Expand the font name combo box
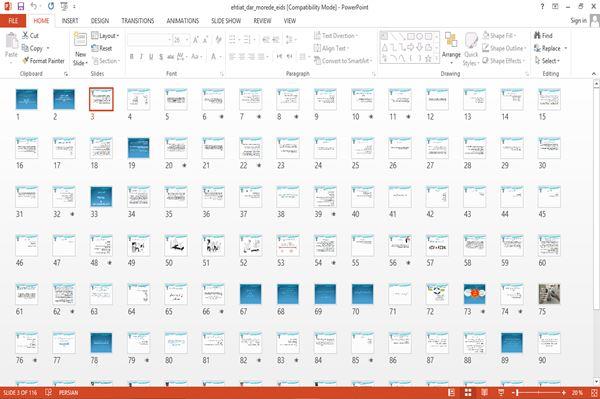The image size is (600, 399). [x=169, y=39]
